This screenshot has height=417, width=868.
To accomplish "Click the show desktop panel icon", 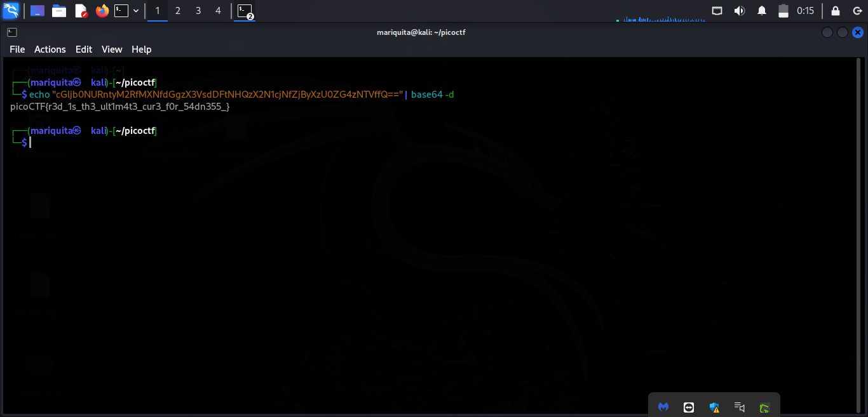I will coord(37,11).
